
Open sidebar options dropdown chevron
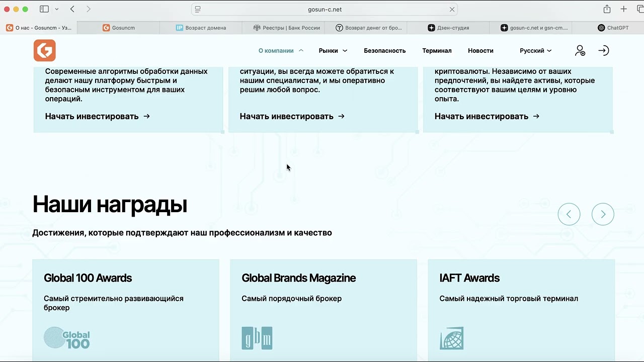(x=57, y=9)
